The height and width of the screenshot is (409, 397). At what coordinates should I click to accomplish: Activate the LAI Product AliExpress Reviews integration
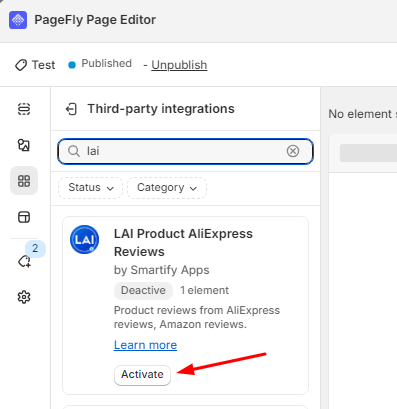(142, 375)
